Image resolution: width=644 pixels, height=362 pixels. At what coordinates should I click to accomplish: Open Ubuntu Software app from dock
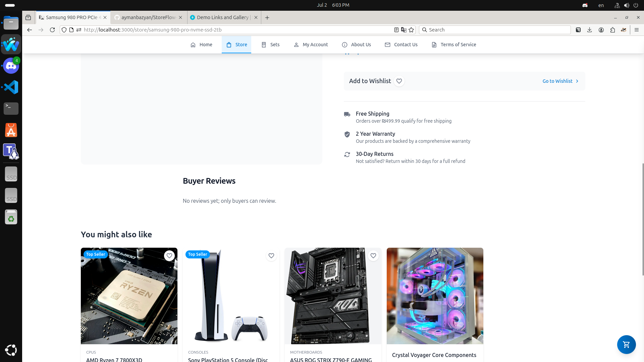11,130
